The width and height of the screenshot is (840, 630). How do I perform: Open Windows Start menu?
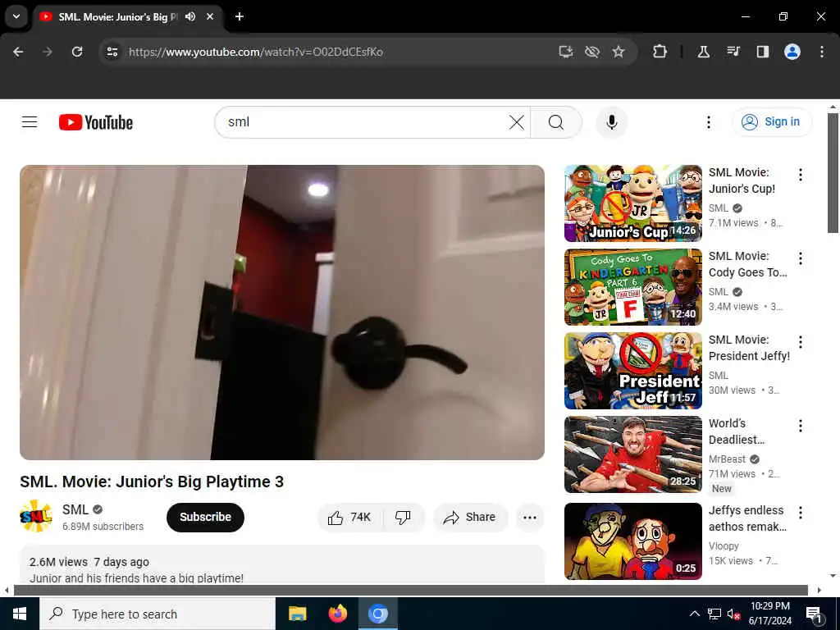pos(20,614)
